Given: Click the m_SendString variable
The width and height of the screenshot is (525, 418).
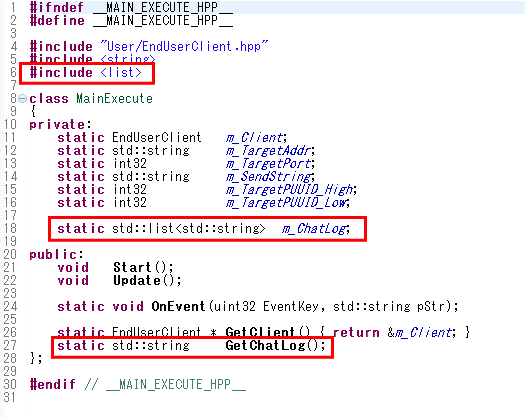Looking at the screenshot, I should (270, 177).
